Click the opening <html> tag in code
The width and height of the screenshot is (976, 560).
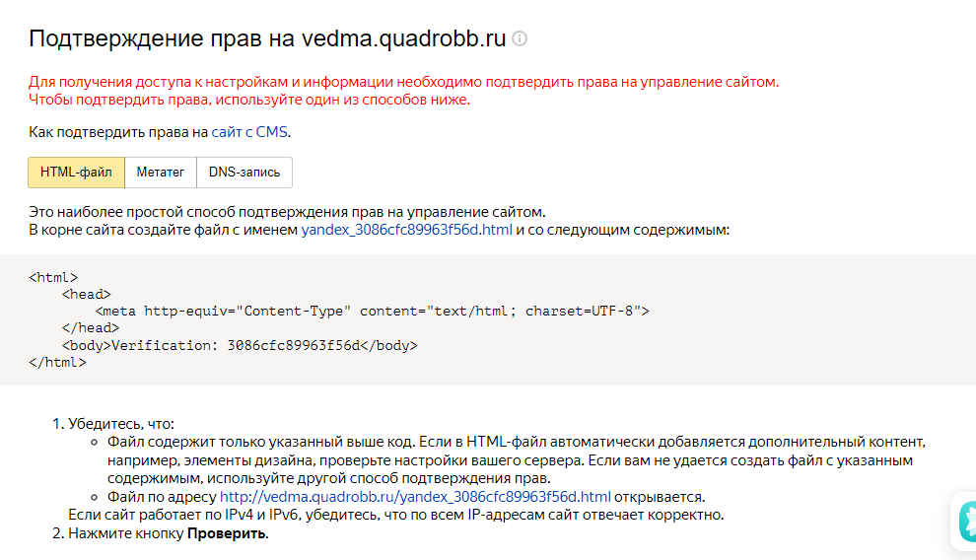pyautogui.click(x=53, y=277)
